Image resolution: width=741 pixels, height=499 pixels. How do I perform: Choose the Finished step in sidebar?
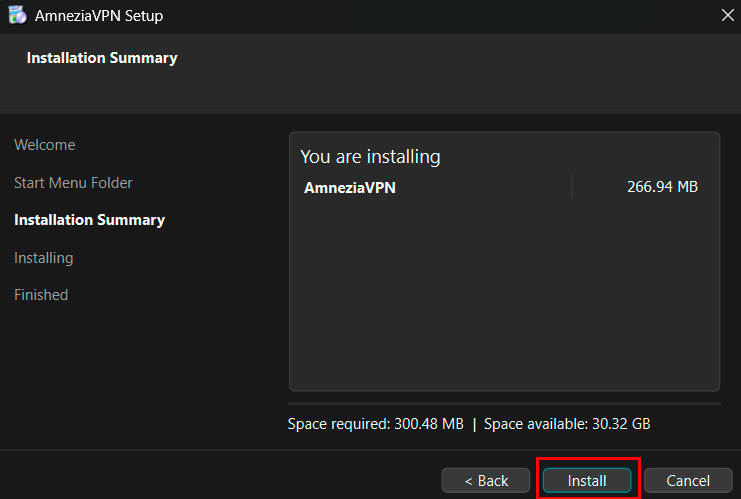pos(41,295)
